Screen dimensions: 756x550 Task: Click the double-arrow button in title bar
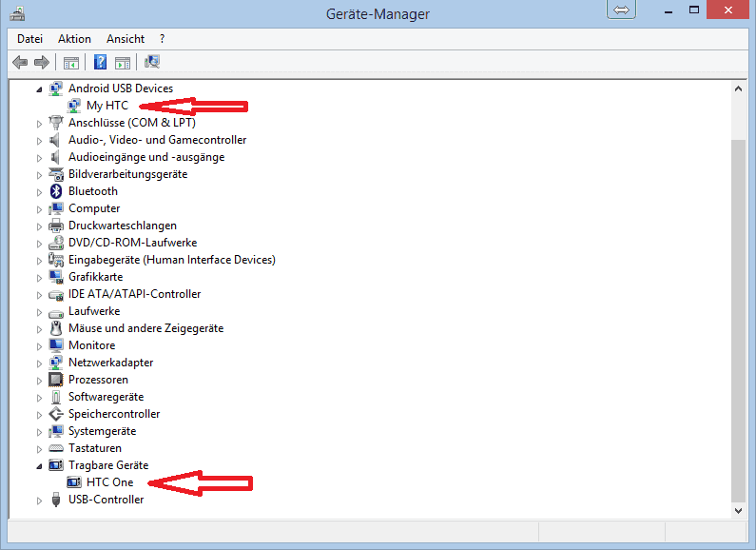[621, 10]
